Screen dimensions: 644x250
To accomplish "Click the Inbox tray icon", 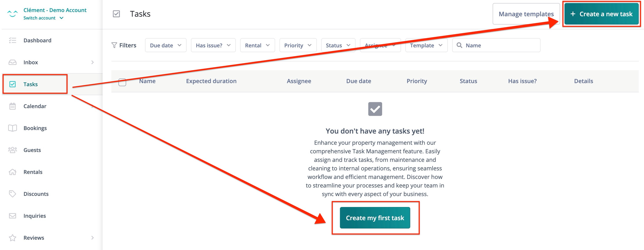I will click(x=13, y=62).
